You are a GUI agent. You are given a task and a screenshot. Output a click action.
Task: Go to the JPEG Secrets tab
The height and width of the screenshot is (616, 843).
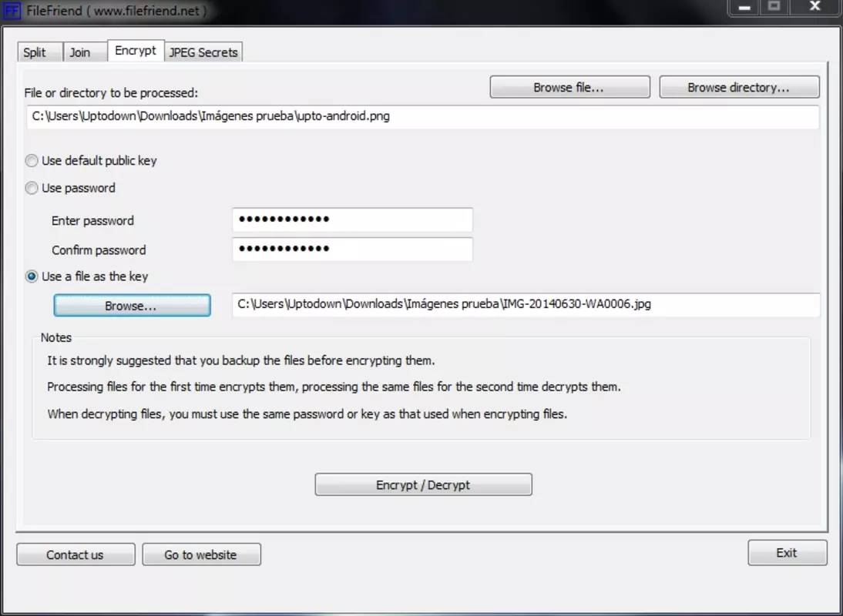point(203,52)
